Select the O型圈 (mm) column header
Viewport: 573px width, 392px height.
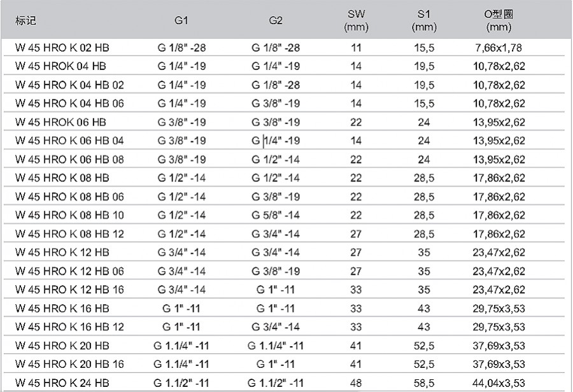pos(499,20)
